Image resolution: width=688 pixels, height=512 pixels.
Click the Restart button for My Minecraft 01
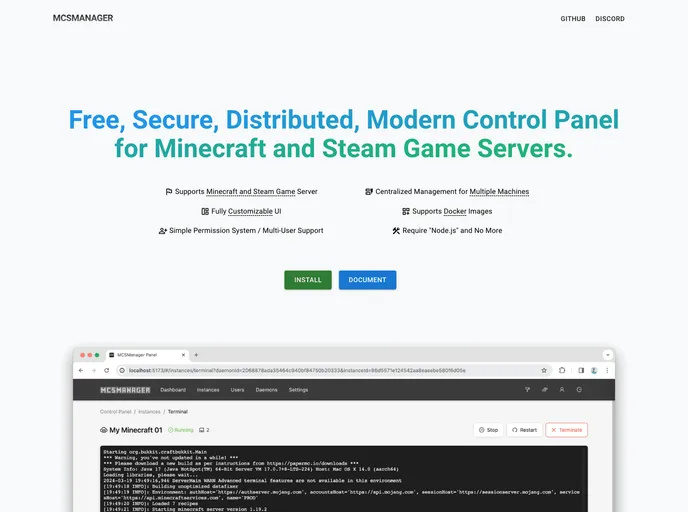tap(524, 430)
